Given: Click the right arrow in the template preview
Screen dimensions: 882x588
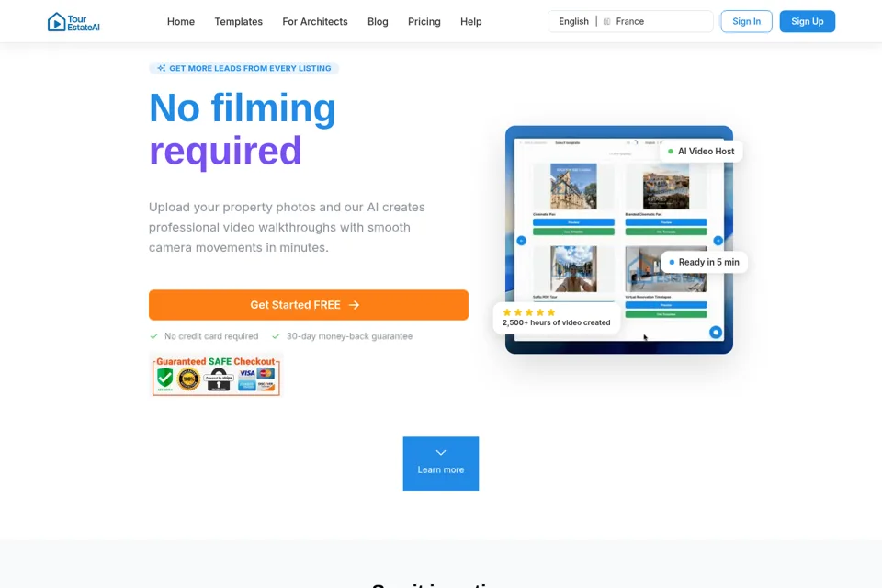Looking at the screenshot, I should pos(718,241).
